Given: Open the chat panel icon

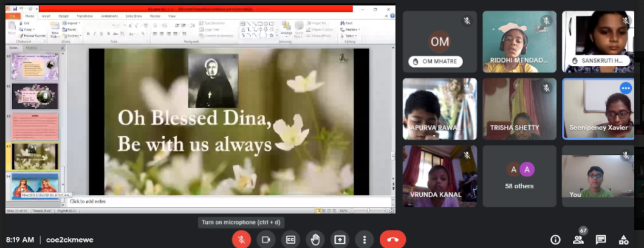Looking at the screenshot, I should (x=601, y=239).
